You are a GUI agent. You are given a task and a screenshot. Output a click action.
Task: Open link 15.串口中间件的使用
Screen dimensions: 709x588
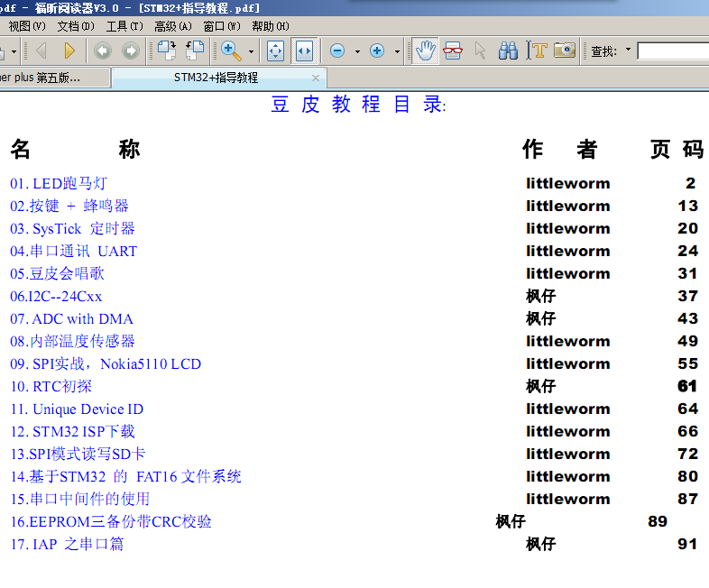(80, 499)
